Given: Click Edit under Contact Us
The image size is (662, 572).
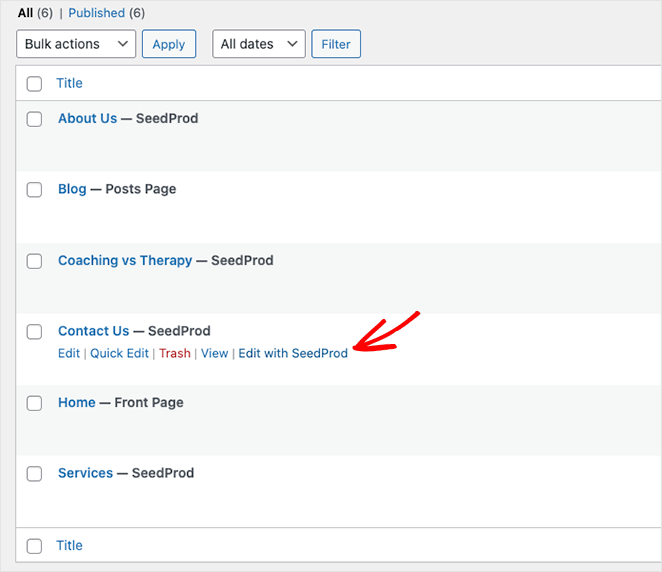Looking at the screenshot, I should pos(69,353).
